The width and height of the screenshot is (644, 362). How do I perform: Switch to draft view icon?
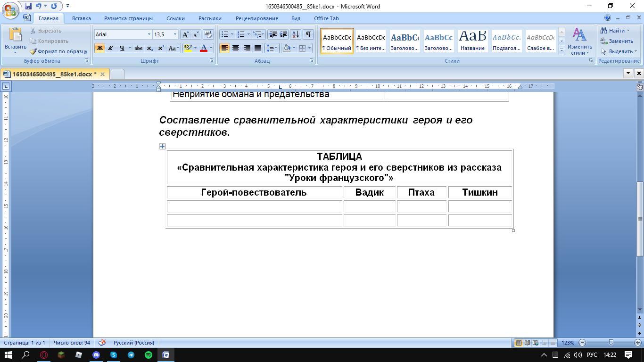pyautogui.click(x=553, y=343)
